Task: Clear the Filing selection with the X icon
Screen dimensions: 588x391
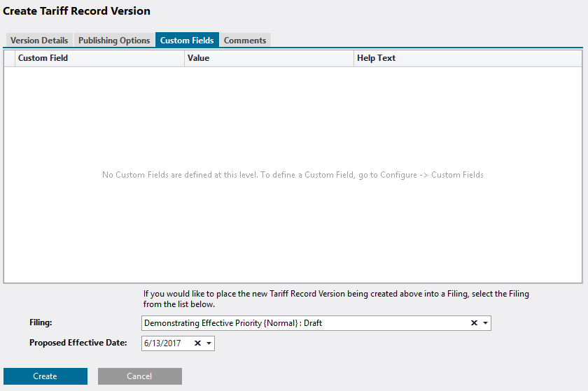Action: click(474, 323)
